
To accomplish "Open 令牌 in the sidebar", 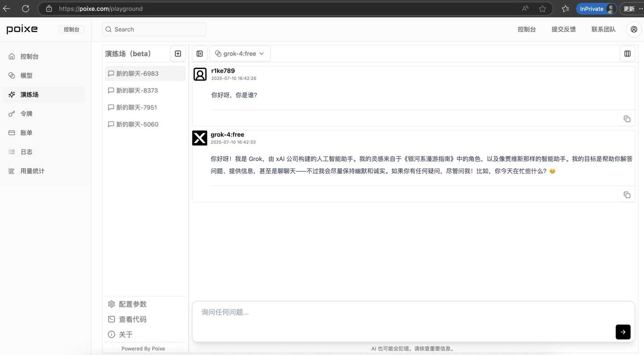I will [x=43, y=114].
